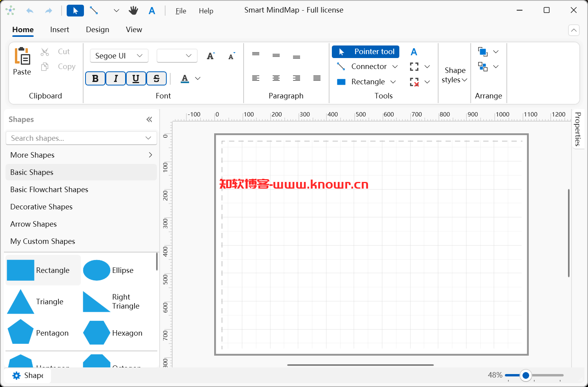Toggle Bold formatting
This screenshot has width=588, height=387.
point(95,78)
